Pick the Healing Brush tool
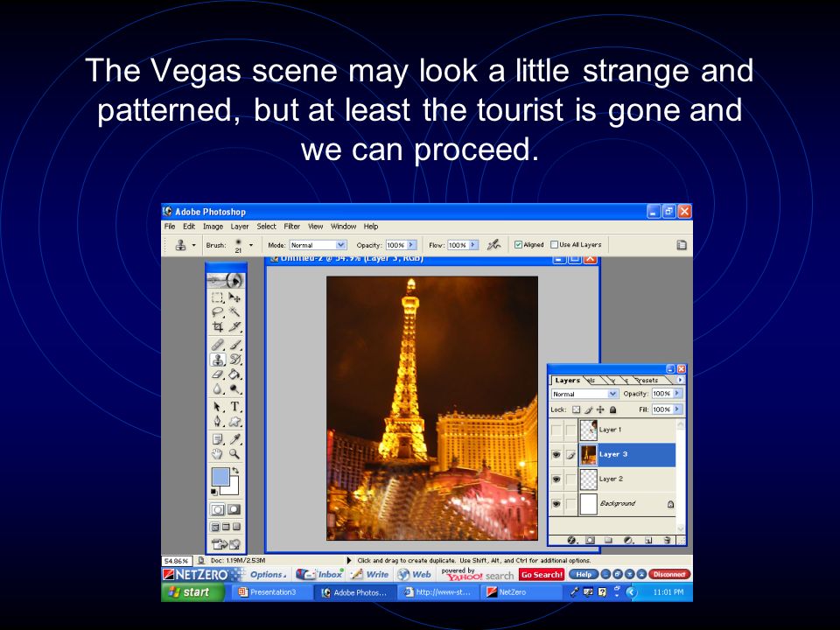Viewport: 840px width, 630px height. pos(218,345)
